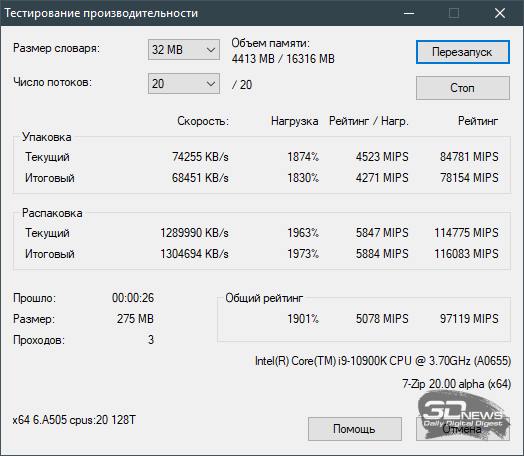
Task: Click the dictionary size dropdown arrow
Action: (x=211, y=50)
